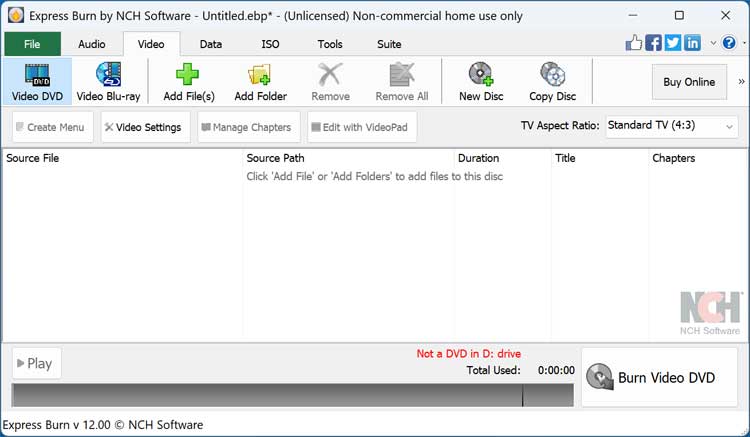Open the Tools tab
The image size is (750, 437).
pos(330,44)
